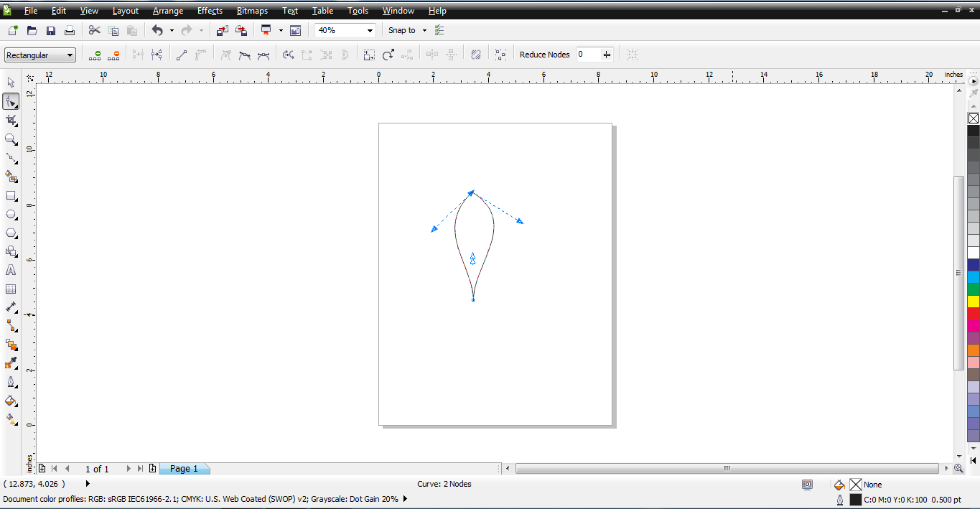The height and width of the screenshot is (509, 980).
Task: Toggle elastic mode
Action: pyautogui.click(x=475, y=55)
